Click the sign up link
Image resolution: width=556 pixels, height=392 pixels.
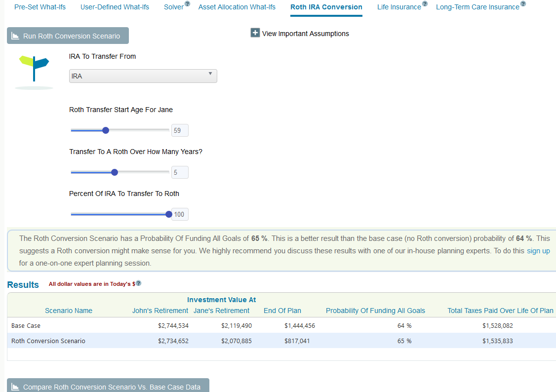538,251
